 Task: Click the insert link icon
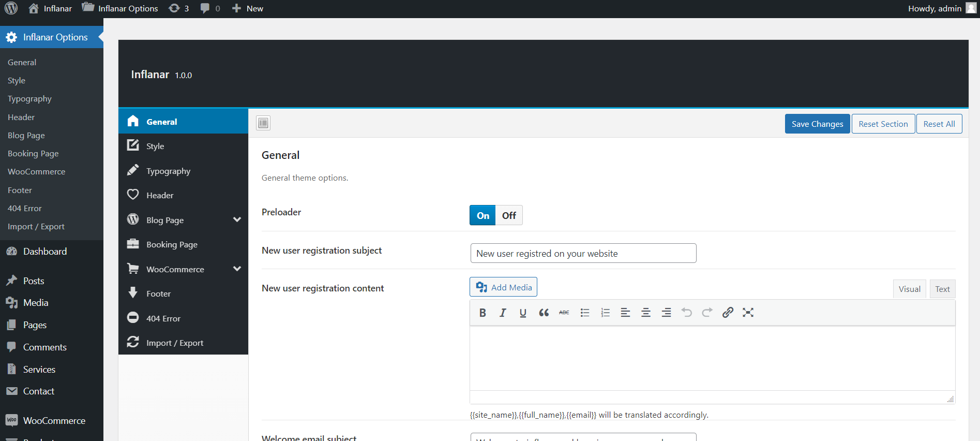click(x=728, y=313)
